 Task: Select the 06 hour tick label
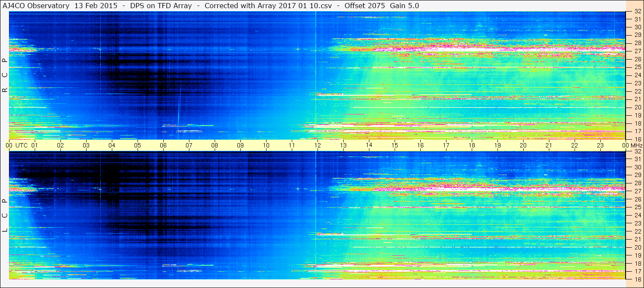[x=163, y=145]
